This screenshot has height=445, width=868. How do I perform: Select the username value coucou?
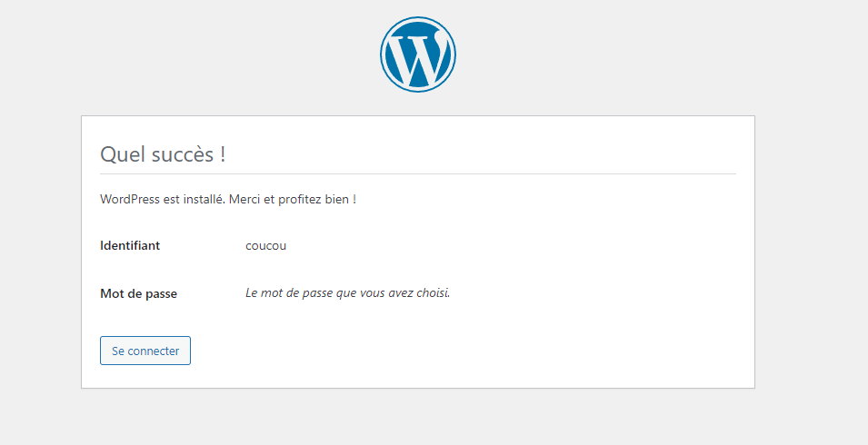pyautogui.click(x=265, y=246)
